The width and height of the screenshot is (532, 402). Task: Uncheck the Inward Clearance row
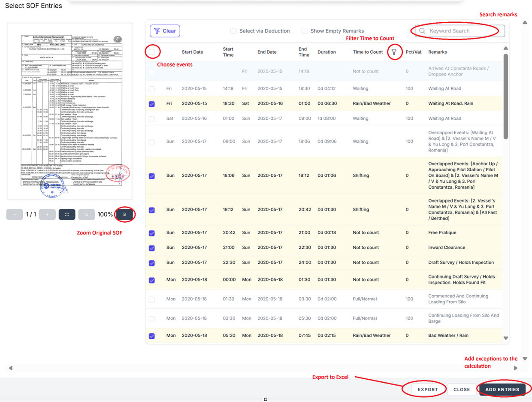tap(151, 248)
